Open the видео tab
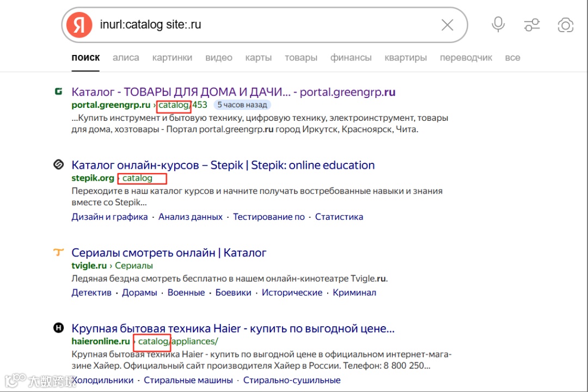This screenshot has width=588, height=392. tap(219, 58)
